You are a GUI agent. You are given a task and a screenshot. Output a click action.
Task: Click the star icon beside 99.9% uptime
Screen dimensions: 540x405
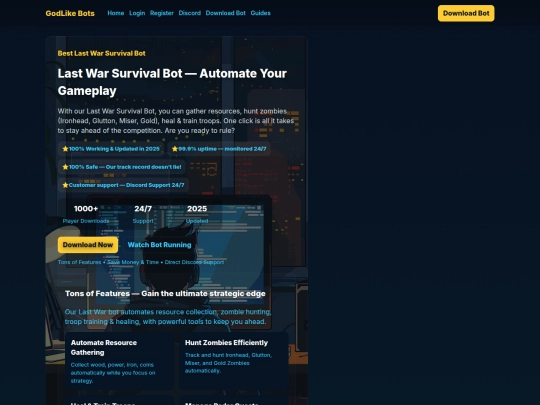175,149
